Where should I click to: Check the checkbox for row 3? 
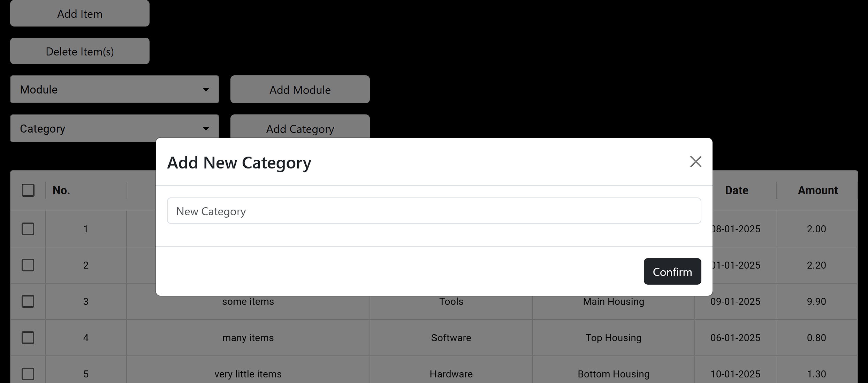tap(28, 301)
